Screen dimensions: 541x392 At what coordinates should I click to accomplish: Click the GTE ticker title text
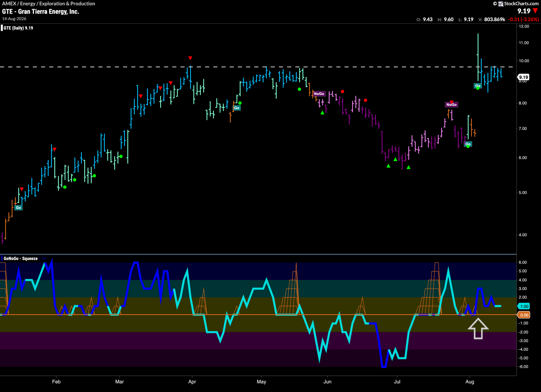tap(41, 11)
